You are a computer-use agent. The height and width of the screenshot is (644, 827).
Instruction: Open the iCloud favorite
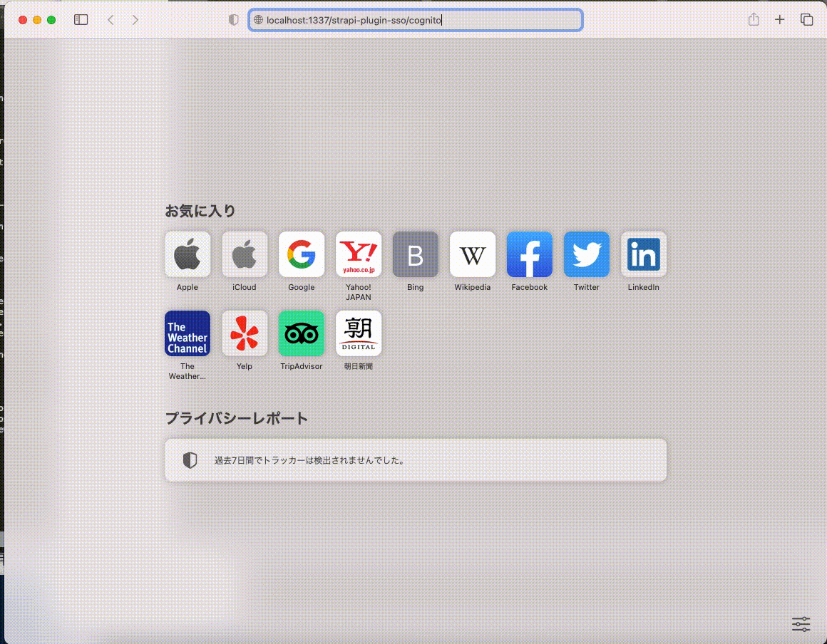click(x=244, y=254)
